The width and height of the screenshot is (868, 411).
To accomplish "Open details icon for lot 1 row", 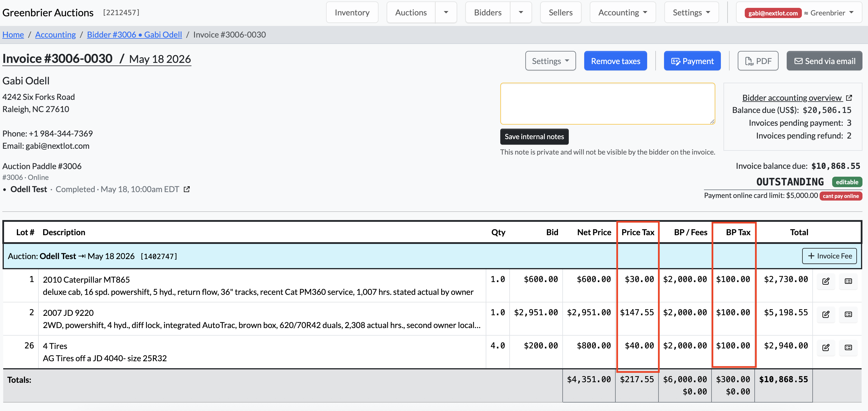I will pyautogui.click(x=848, y=281).
